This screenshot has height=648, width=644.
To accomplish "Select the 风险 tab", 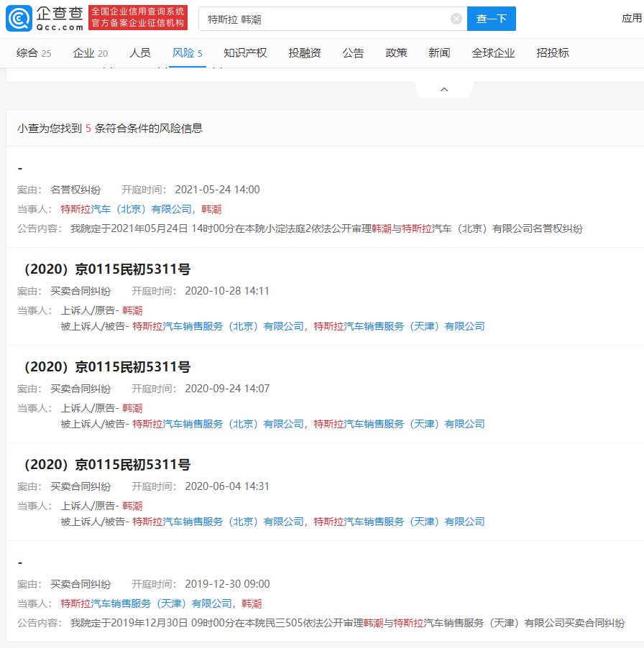I will (x=188, y=53).
